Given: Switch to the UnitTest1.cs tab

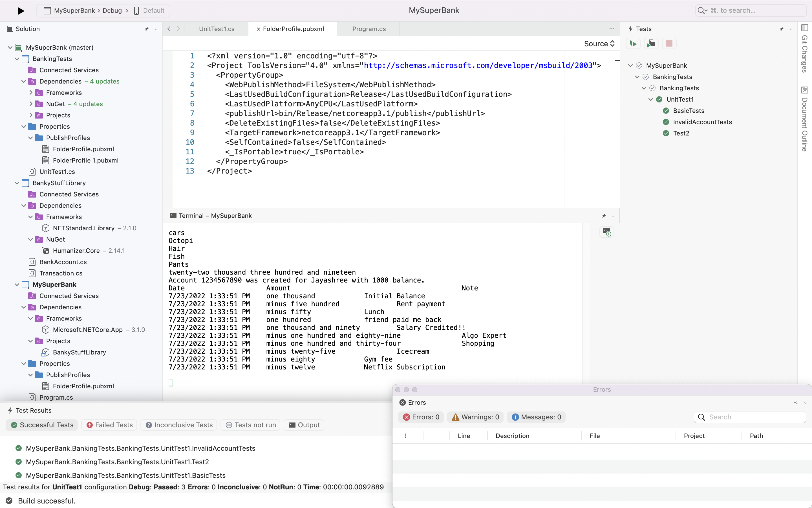Looking at the screenshot, I should 217,29.
